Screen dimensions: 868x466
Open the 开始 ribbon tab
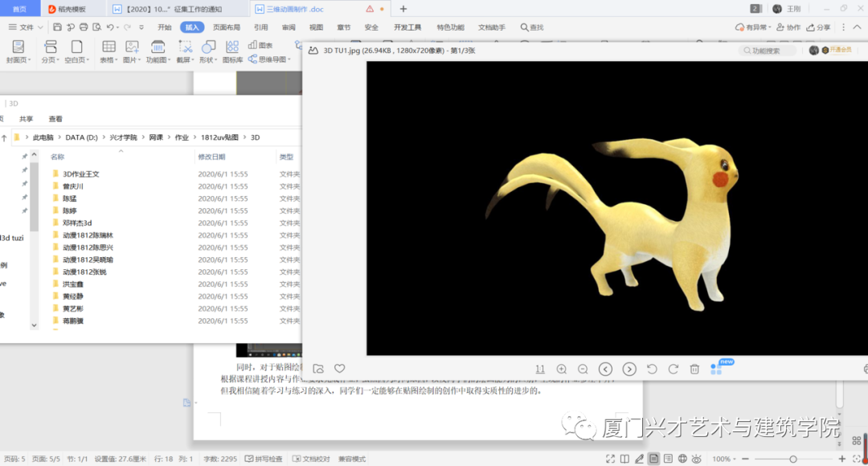pyautogui.click(x=165, y=27)
